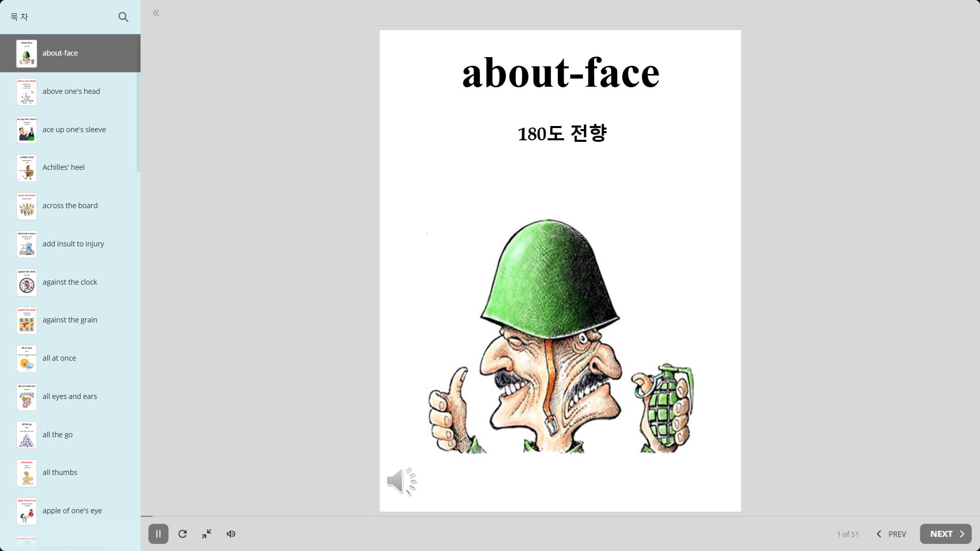Open 'add insult to injury' slide
The height and width of the screenshot is (551, 980).
[73, 244]
